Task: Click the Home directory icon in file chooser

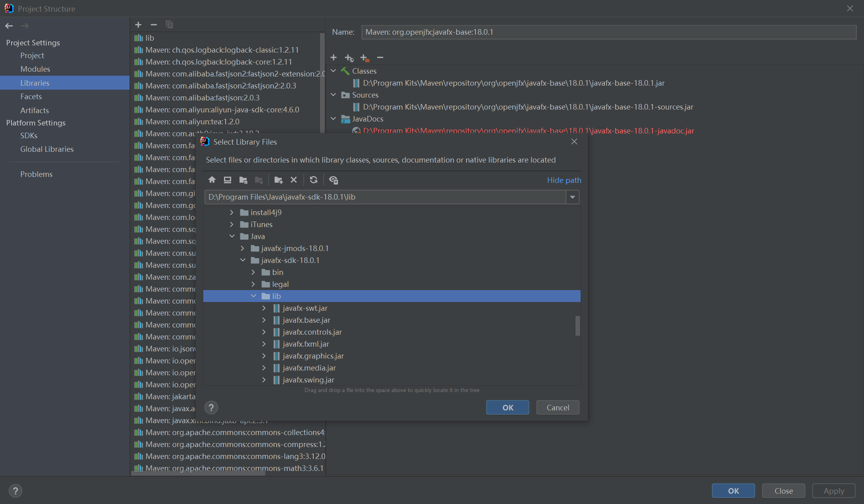Action: click(x=212, y=180)
